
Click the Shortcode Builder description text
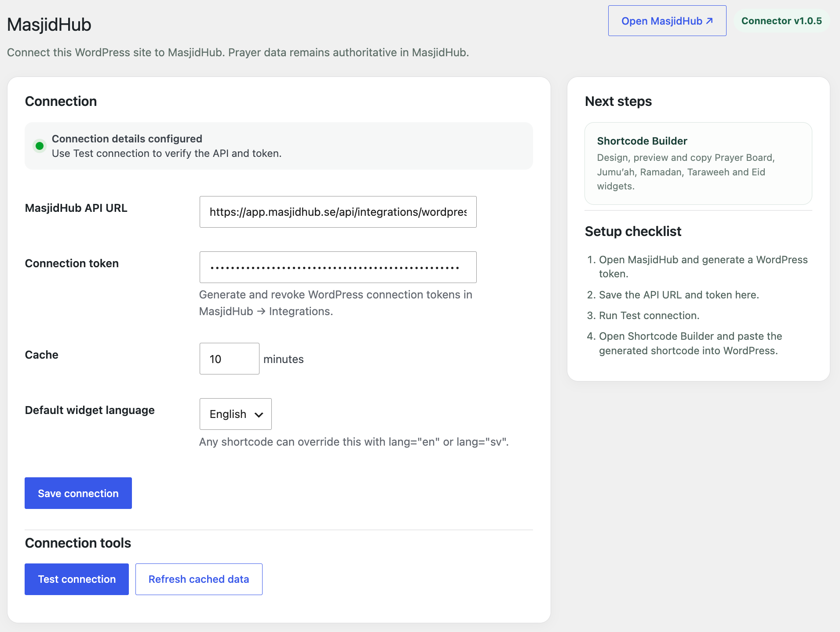coord(686,172)
